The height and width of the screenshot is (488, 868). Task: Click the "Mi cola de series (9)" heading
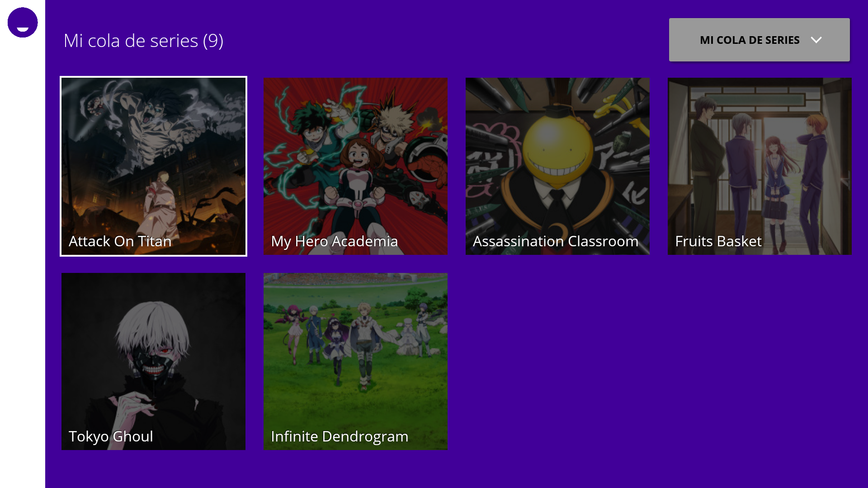click(143, 41)
